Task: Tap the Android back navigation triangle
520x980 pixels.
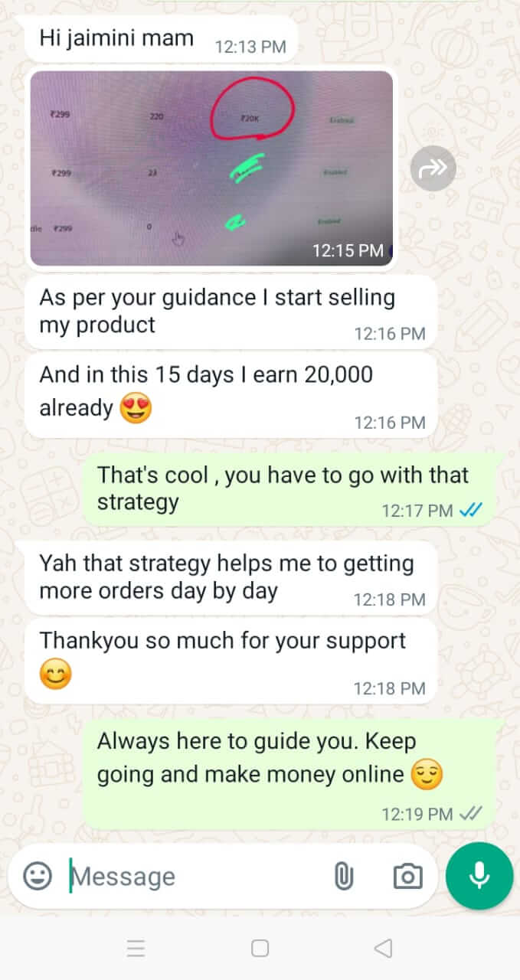Action: pyautogui.click(x=383, y=949)
